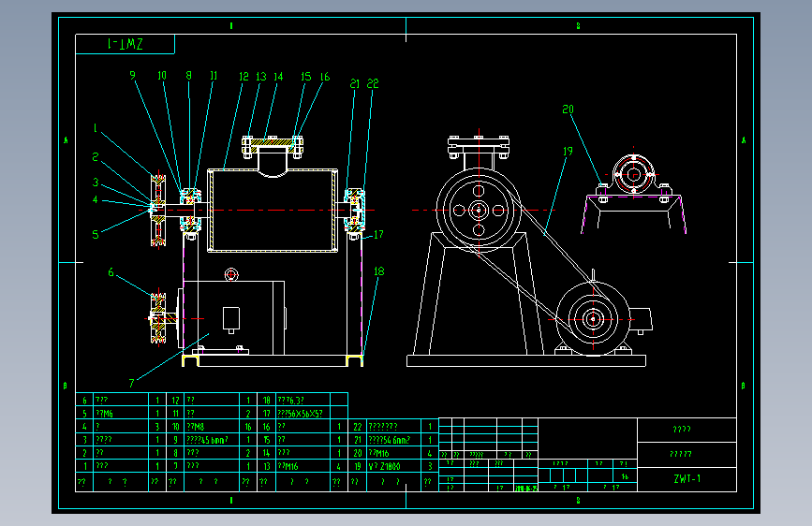Select callout label 21 above the right bearing
The height and width of the screenshot is (526, 812).
(354, 84)
